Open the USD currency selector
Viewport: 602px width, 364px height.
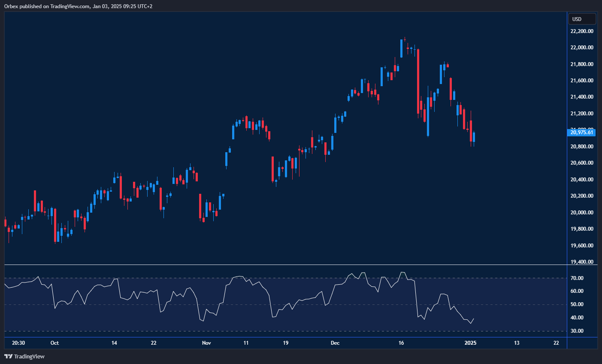(x=581, y=19)
